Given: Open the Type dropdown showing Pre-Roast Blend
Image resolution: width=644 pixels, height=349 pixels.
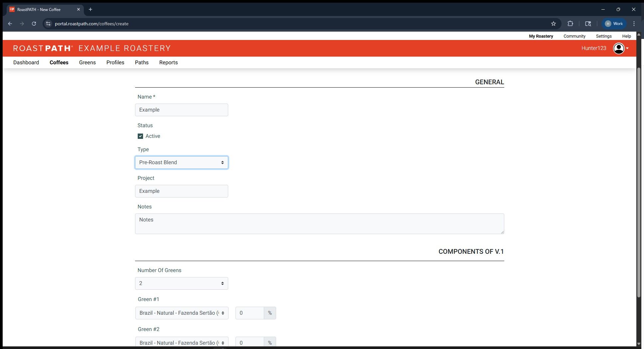Looking at the screenshot, I should click(x=182, y=163).
